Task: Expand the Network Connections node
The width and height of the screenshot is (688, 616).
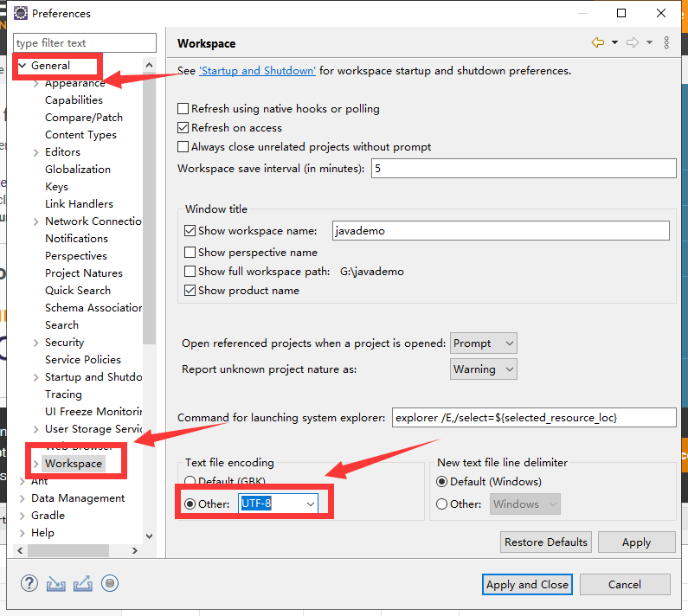Action: [36, 221]
